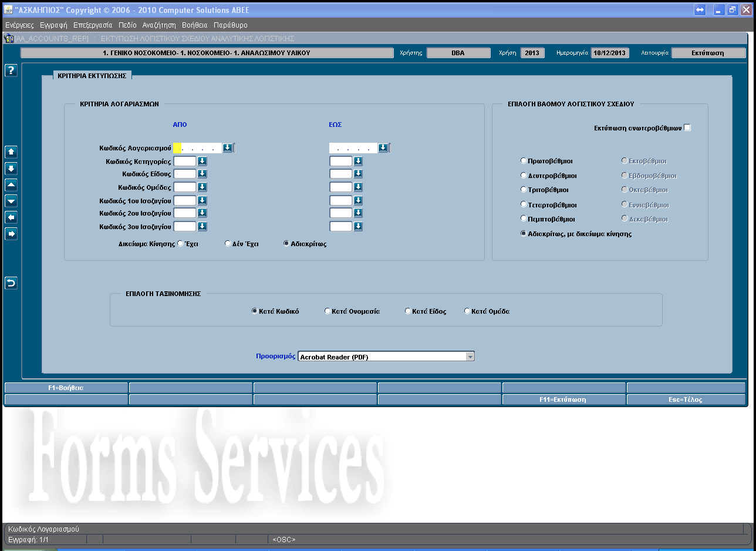Open the Αναζήτηση menu
This screenshot has height=551, width=756.
pyautogui.click(x=159, y=25)
